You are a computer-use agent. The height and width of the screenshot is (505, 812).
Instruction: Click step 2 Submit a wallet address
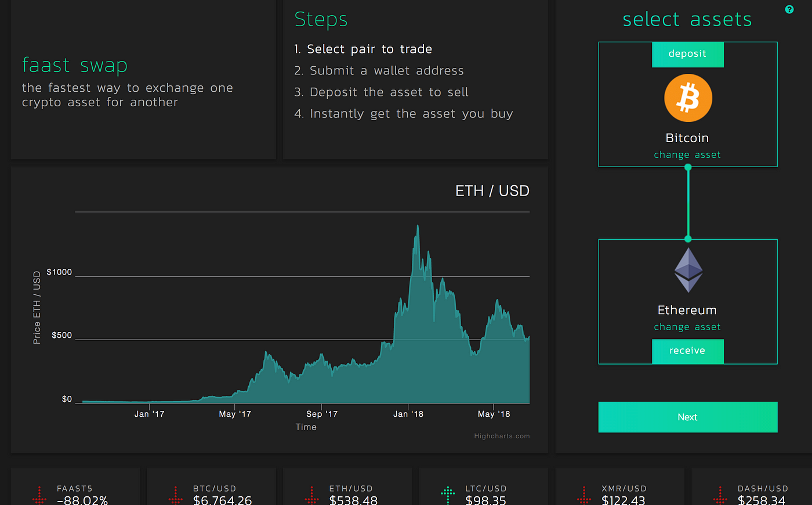379,71
